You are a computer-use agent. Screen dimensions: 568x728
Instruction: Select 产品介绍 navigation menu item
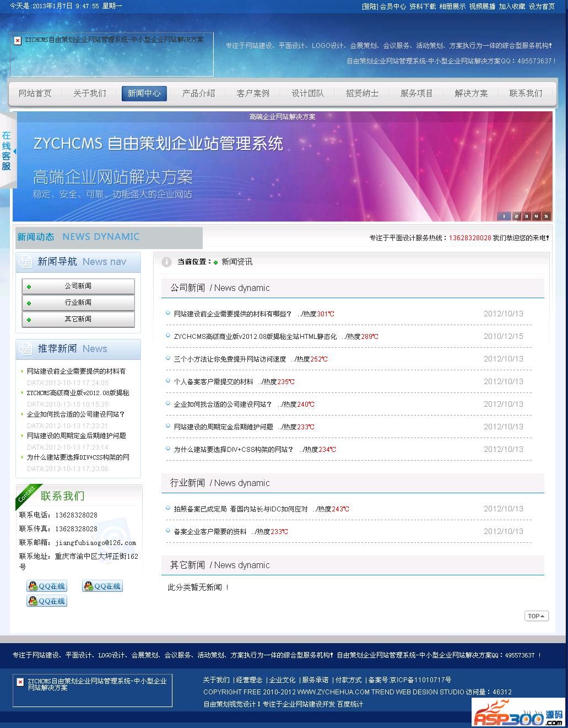click(x=198, y=94)
